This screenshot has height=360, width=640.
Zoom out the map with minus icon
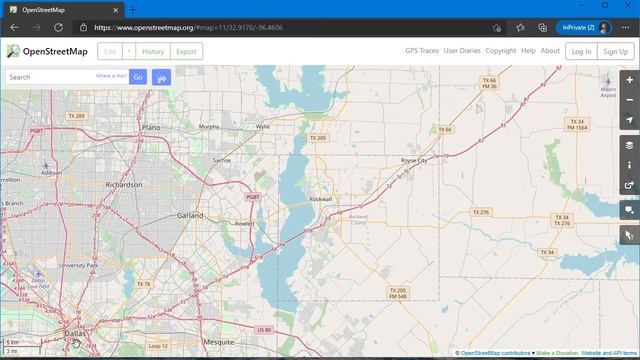pos(629,100)
